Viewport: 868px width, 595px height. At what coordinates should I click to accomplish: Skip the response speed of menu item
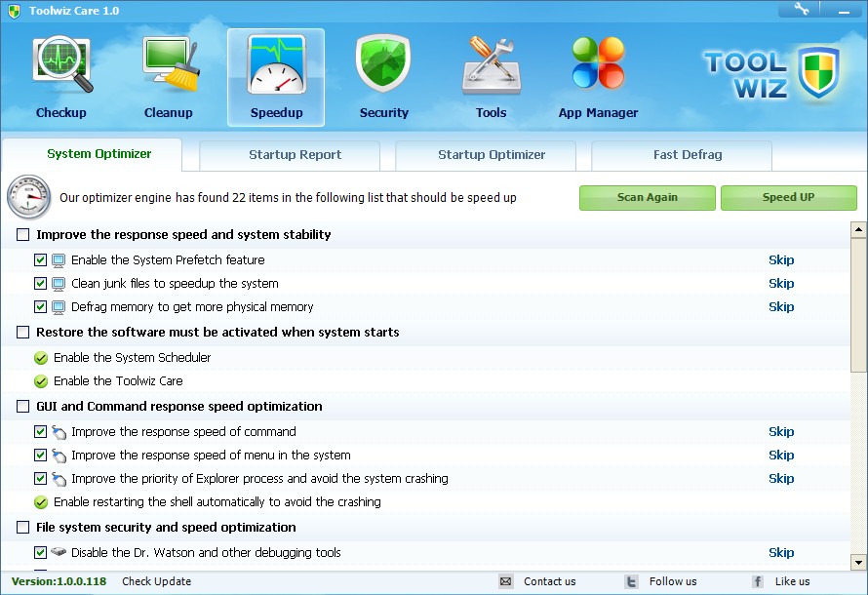781,455
